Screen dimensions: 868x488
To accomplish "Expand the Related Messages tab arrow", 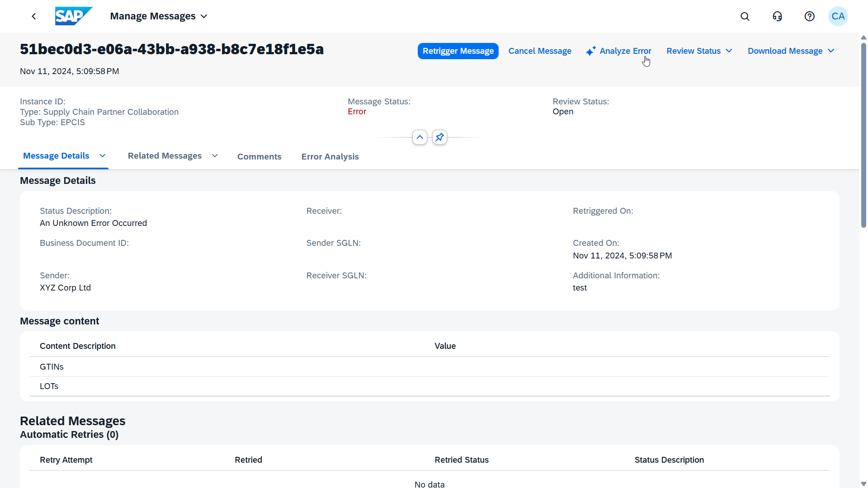I will [x=215, y=156].
